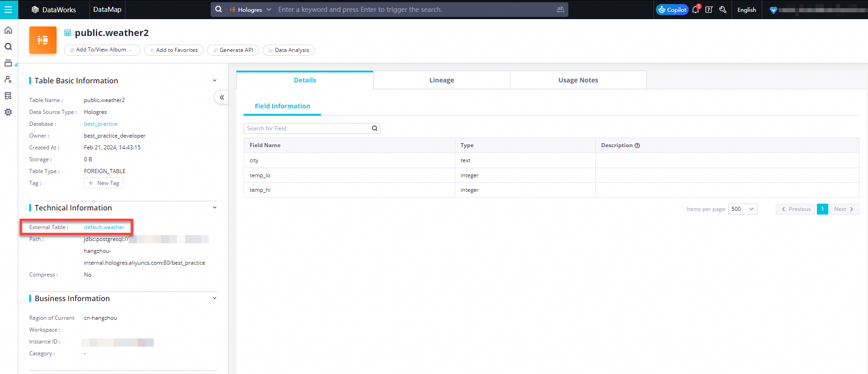Click the Copilot button
This screenshot has width=868, height=374.
pos(672,10)
